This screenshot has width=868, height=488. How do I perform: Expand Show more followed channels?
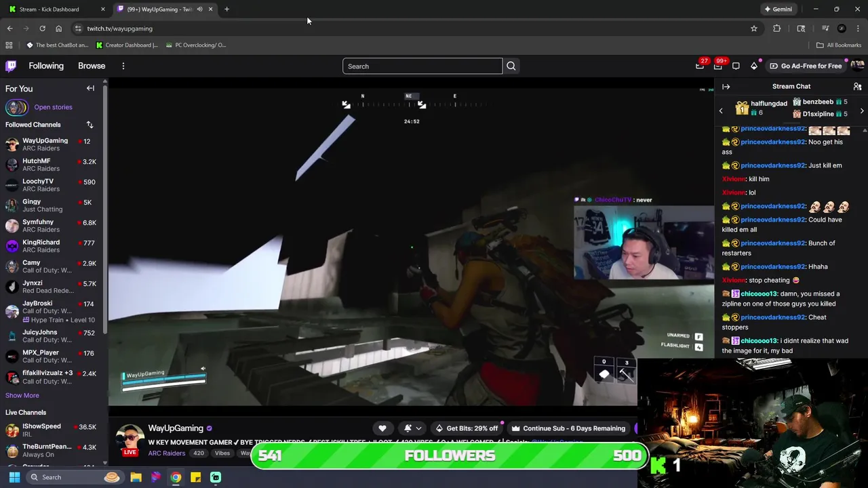22,395
